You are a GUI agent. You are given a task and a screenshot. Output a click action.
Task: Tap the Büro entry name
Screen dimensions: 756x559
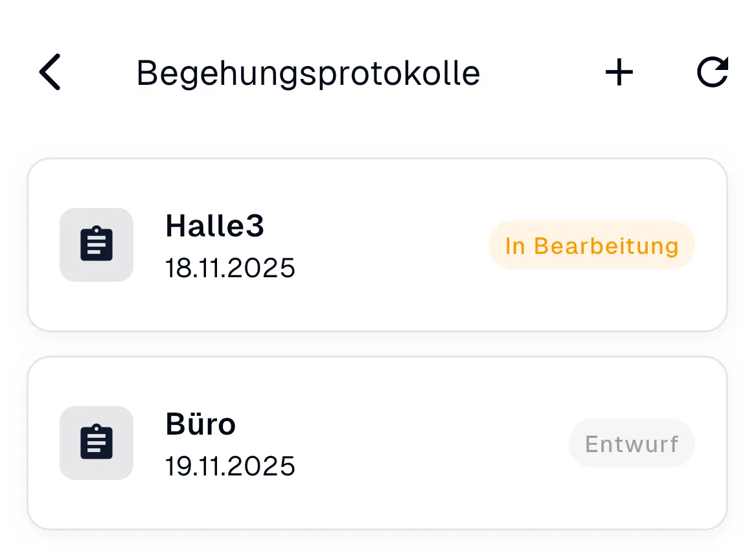click(200, 424)
